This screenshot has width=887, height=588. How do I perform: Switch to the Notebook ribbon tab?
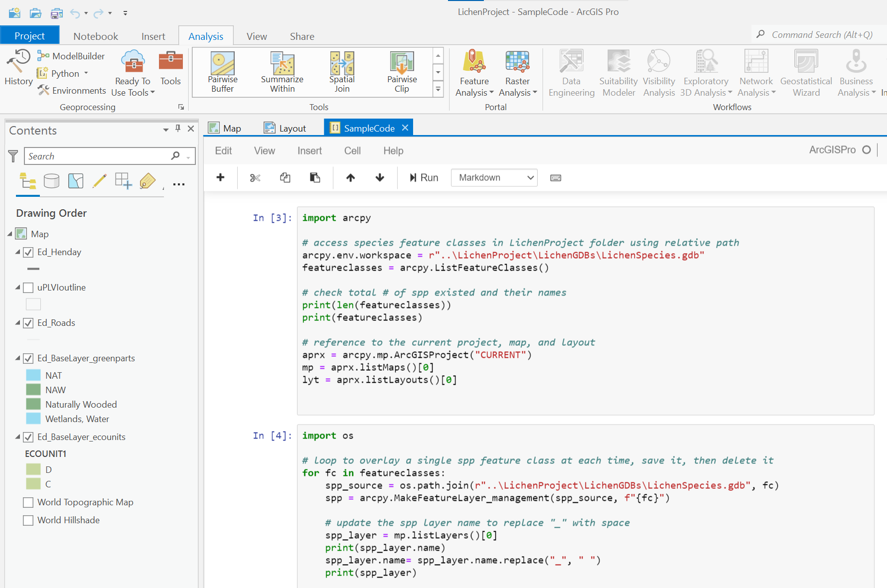point(96,36)
